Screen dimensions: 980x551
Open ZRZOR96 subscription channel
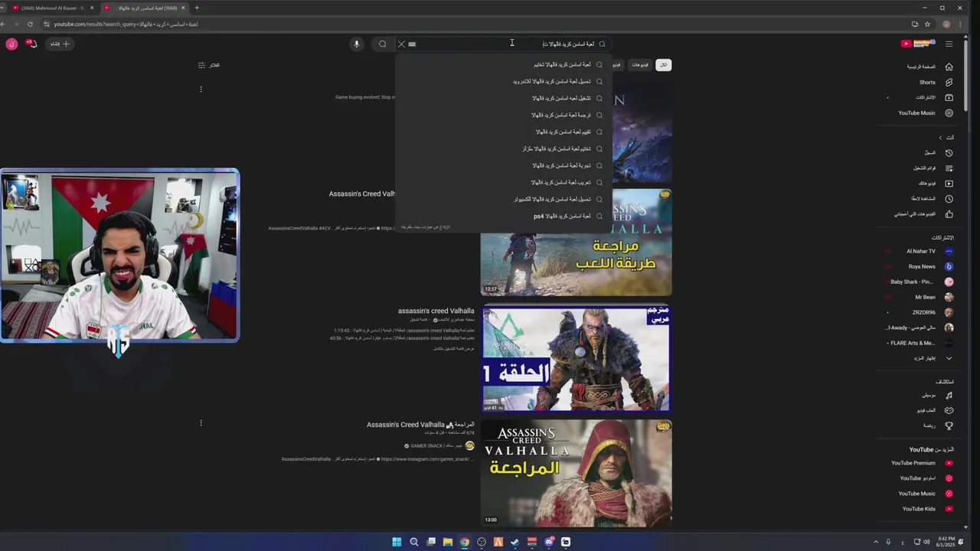click(x=923, y=312)
